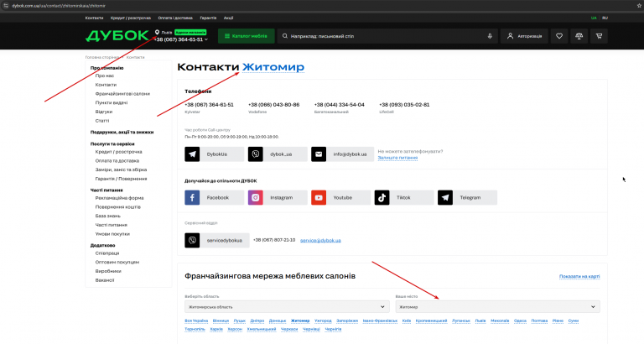Viewport: 644px width, 344px height.
Task: Open the Контакти top menu item
Action: click(94, 18)
